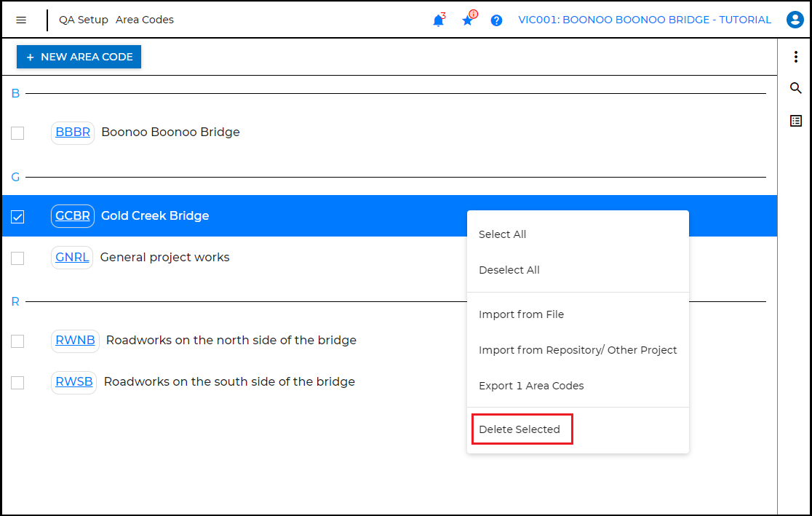This screenshot has height=516, width=812.
Task: Open the BBBR area code link
Action: [x=73, y=132]
